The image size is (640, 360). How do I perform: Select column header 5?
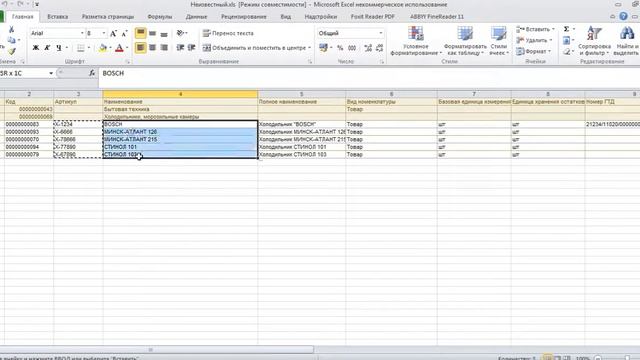[x=302, y=94]
